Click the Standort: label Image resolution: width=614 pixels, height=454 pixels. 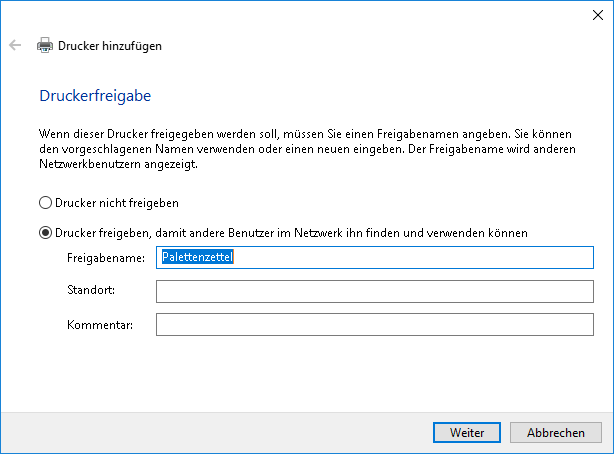[92, 291]
